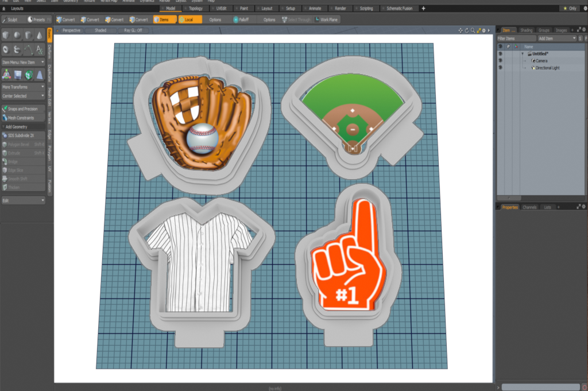This screenshot has width=588, height=391.
Task: Open the More Transforms dropdown
Action: (x=23, y=87)
